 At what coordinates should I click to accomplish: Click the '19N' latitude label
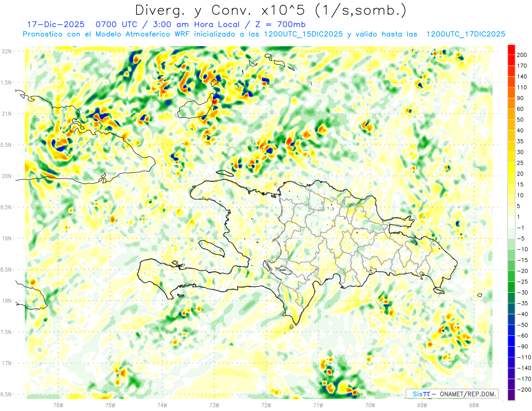6,239
